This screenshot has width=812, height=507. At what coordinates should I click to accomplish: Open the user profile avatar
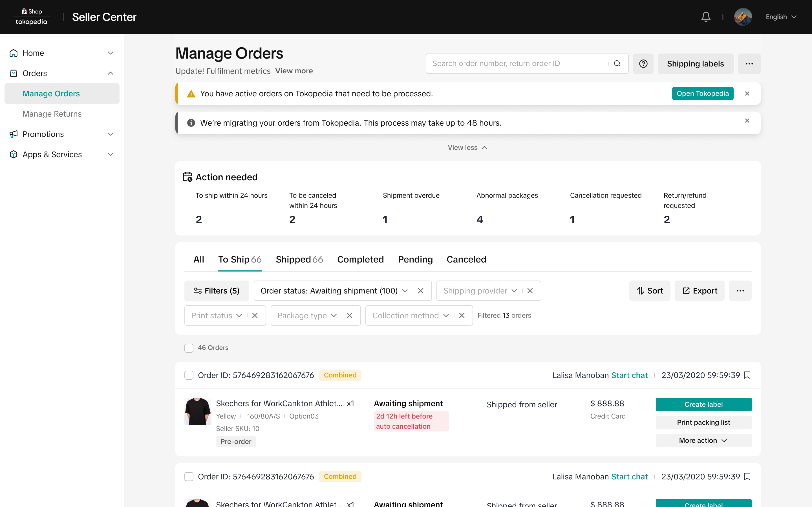coord(743,17)
